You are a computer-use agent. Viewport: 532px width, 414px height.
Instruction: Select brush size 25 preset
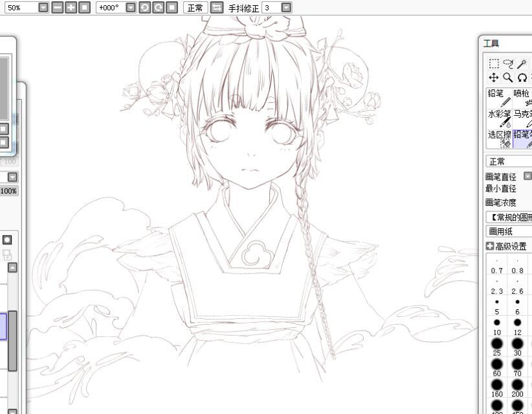496,347
